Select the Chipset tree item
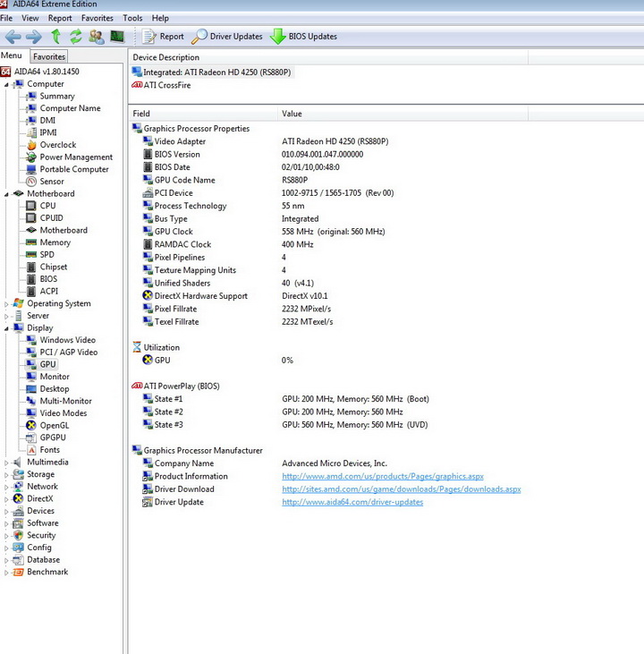Image resolution: width=644 pixels, height=654 pixels. coord(54,267)
